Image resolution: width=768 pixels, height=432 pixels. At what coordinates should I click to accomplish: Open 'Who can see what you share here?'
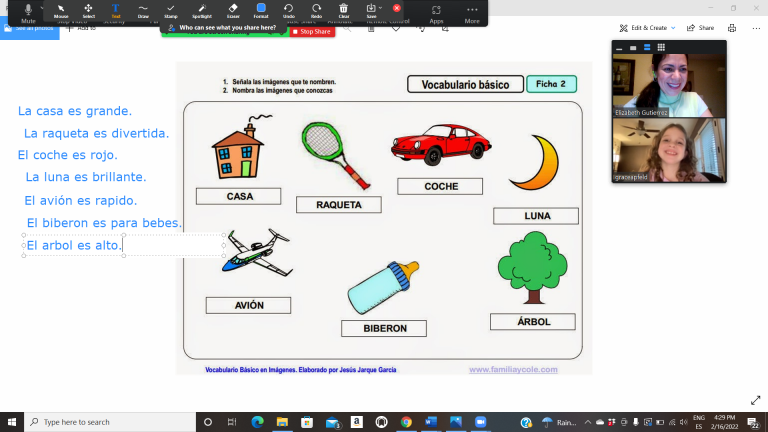click(223, 28)
